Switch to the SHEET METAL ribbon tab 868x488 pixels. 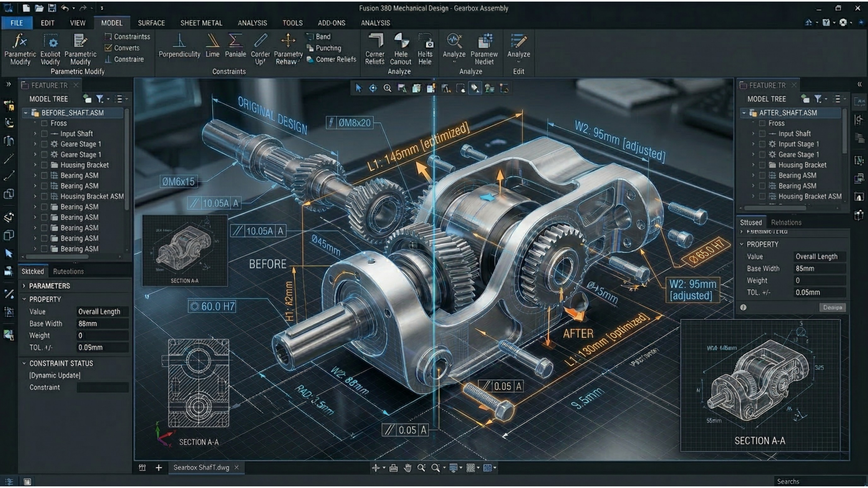[x=201, y=23]
